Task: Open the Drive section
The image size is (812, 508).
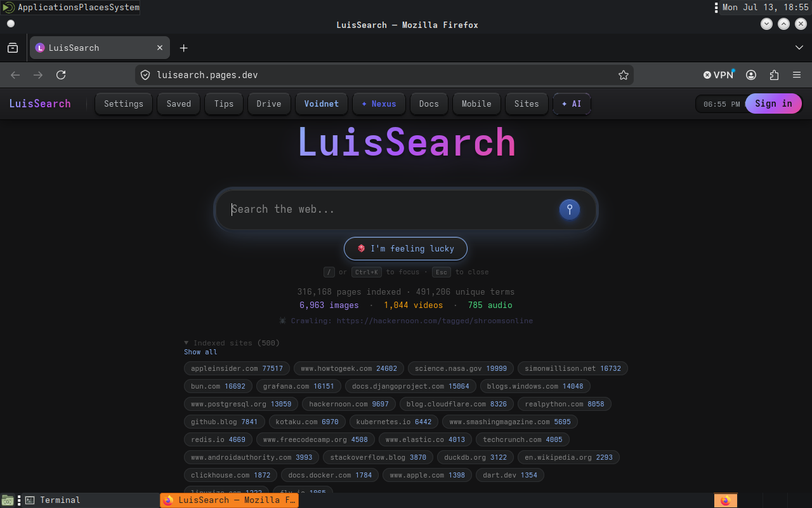Action: point(269,104)
